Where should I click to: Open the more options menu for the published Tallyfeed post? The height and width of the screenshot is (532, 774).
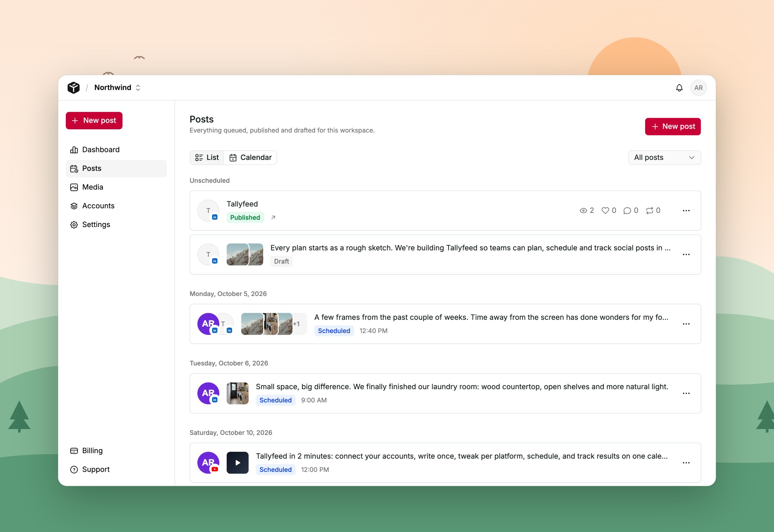pyautogui.click(x=686, y=211)
